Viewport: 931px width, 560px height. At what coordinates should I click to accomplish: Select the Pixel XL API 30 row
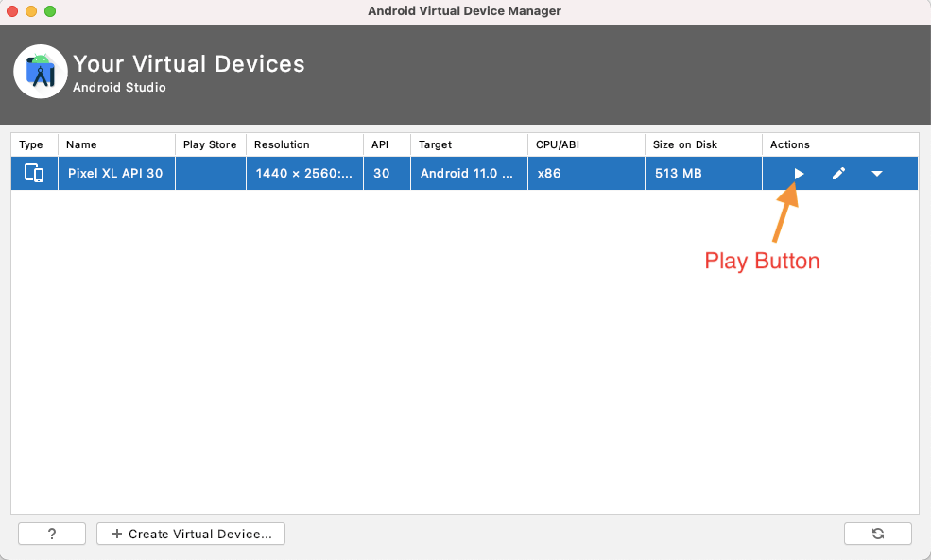point(378,173)
